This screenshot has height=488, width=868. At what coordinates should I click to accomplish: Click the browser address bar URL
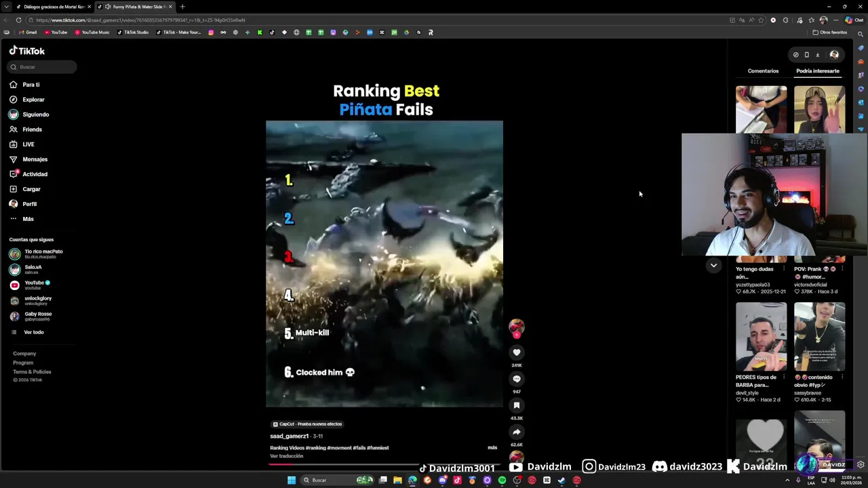pyautogui.click(x=141, y=20)
